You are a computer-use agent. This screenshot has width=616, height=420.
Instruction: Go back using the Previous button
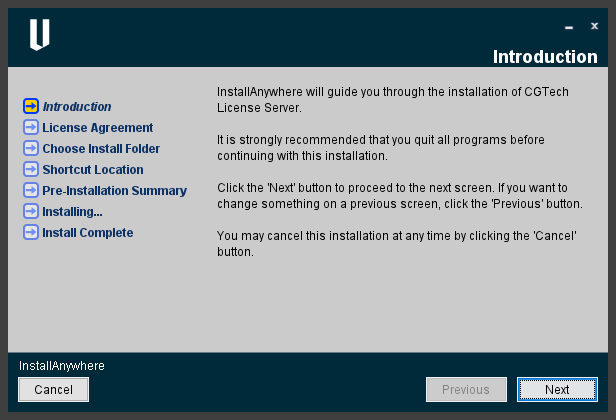click(466, 389)
